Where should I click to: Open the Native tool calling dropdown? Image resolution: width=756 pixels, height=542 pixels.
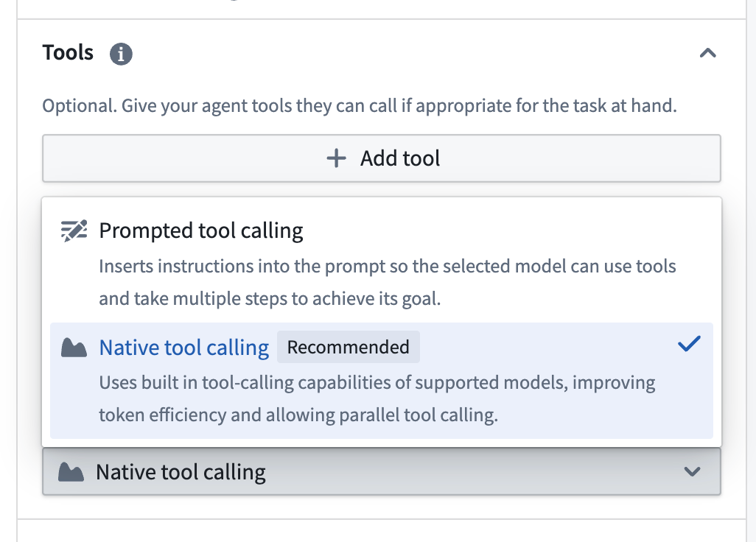pyautogui.click(x=381, y=471)
